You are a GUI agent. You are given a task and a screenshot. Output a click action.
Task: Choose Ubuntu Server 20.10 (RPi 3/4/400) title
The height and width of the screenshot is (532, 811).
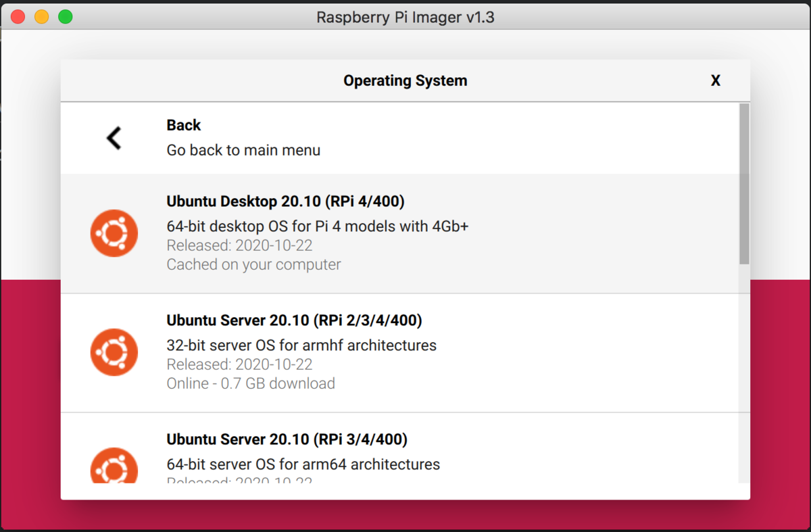coord(287,439)
